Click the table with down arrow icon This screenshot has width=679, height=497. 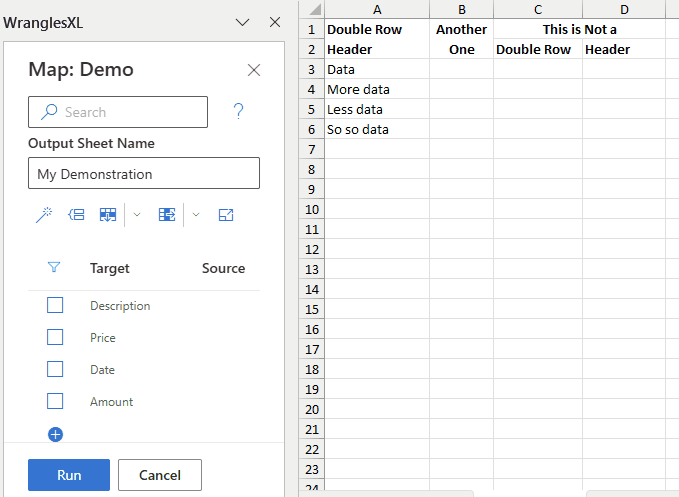pos(108,214)
